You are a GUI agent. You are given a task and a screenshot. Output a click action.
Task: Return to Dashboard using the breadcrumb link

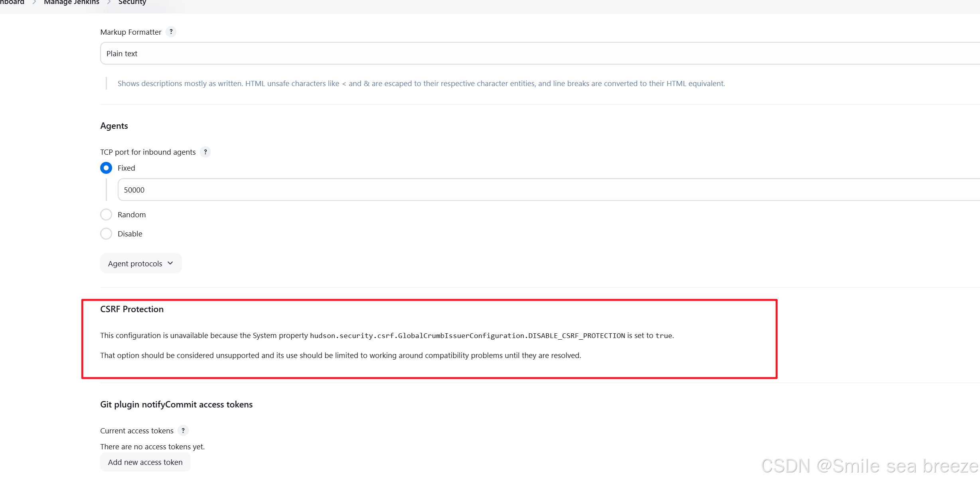[x=12, y=2]
